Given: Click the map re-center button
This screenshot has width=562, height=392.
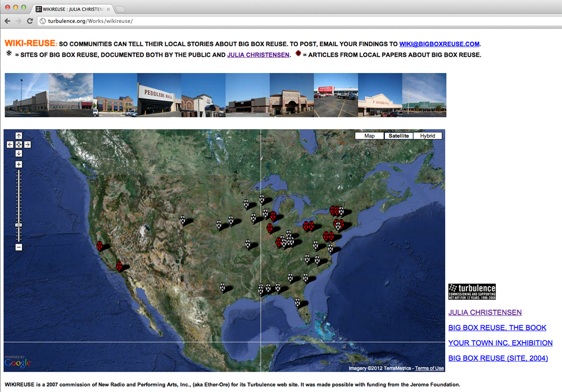Looking at the screenshot, I should point(19,145).
